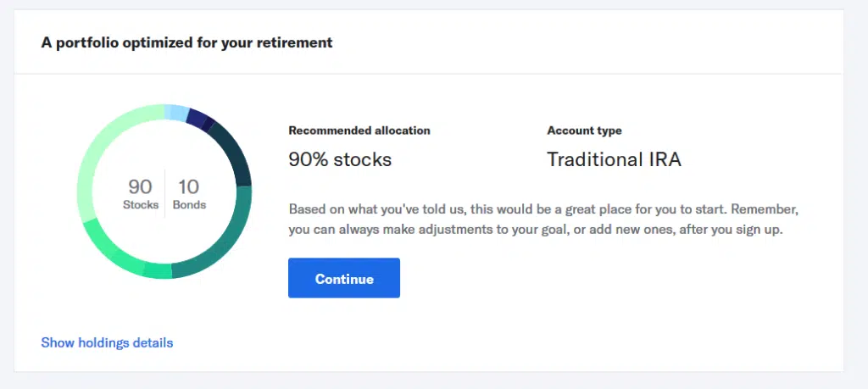The width and height of the screenshot is (868, 389).
Task: Click the Recommended allocation label
Action: click(x=359, y=131)
